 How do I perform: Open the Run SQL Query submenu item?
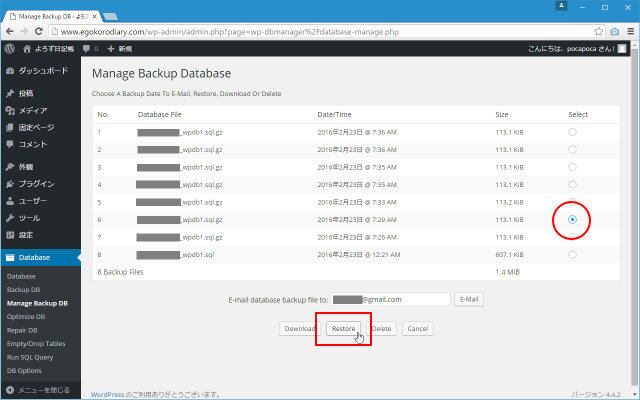click(32, 357)
